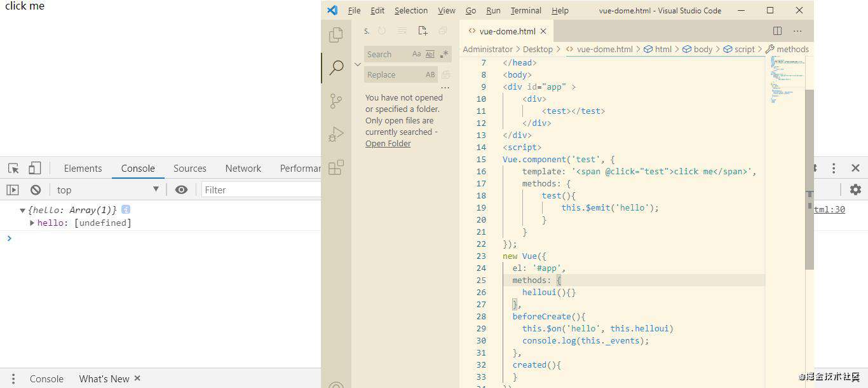Toggle Preserve Case in the replace box

(430, 75)
